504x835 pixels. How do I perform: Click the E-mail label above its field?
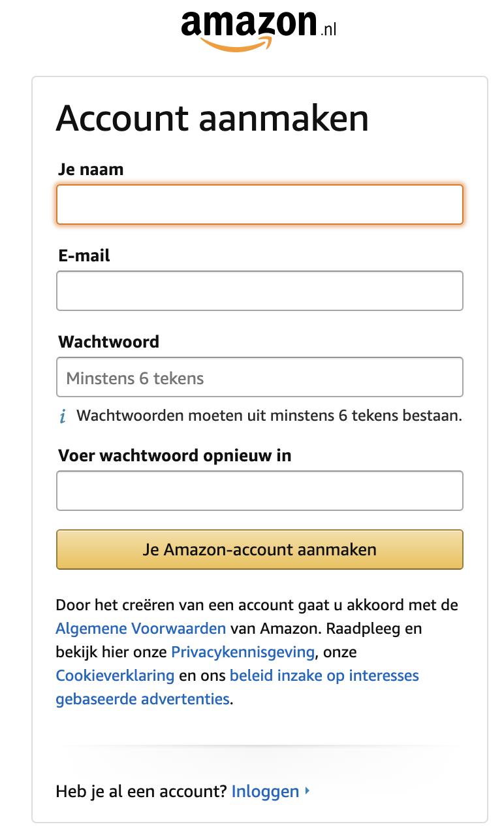84,255
